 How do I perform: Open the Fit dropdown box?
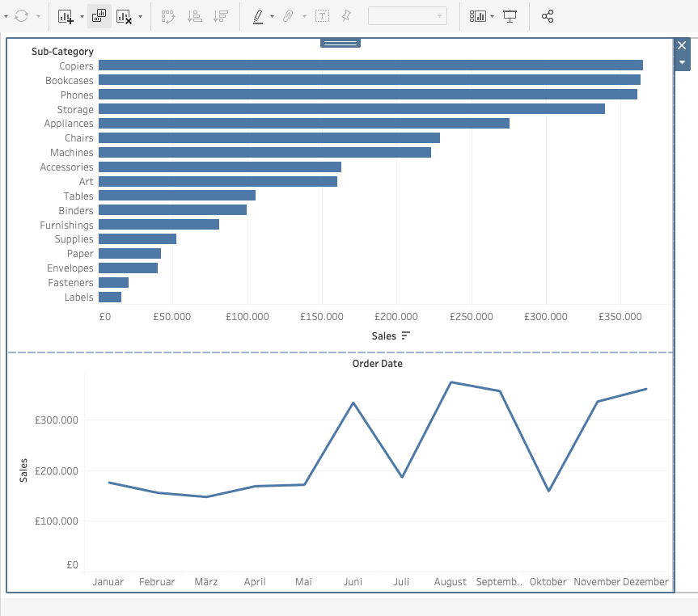click(x=408, y=16)
